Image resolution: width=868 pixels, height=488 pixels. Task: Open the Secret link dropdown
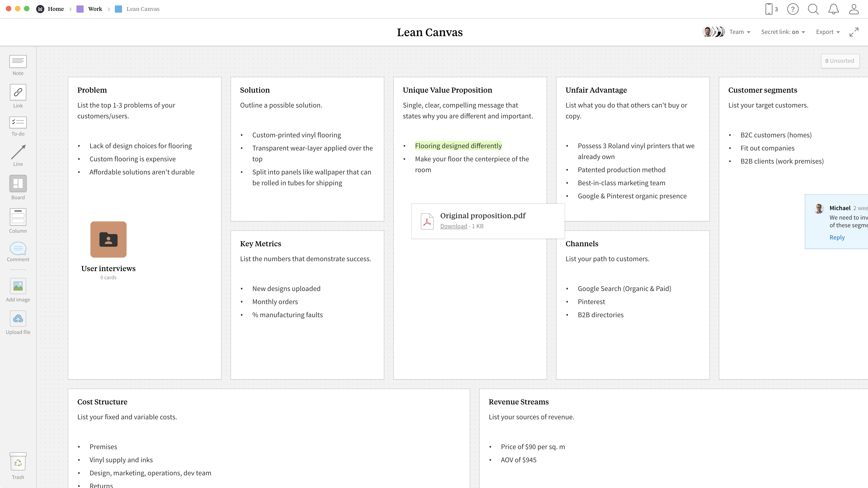(x=783, y=32)
